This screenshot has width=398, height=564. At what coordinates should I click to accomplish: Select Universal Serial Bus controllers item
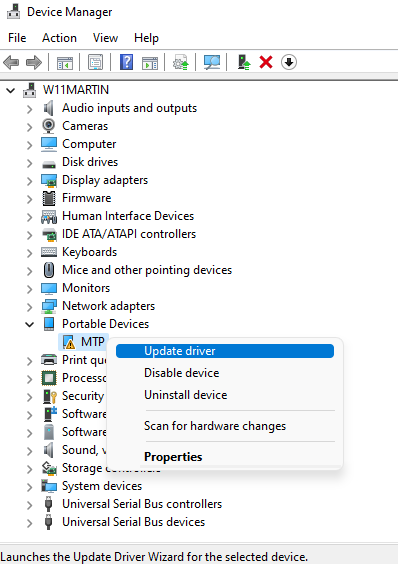point(142,504)
